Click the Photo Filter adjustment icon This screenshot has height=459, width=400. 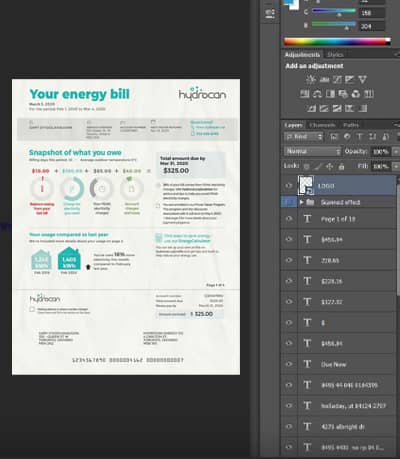coord(343,94)
